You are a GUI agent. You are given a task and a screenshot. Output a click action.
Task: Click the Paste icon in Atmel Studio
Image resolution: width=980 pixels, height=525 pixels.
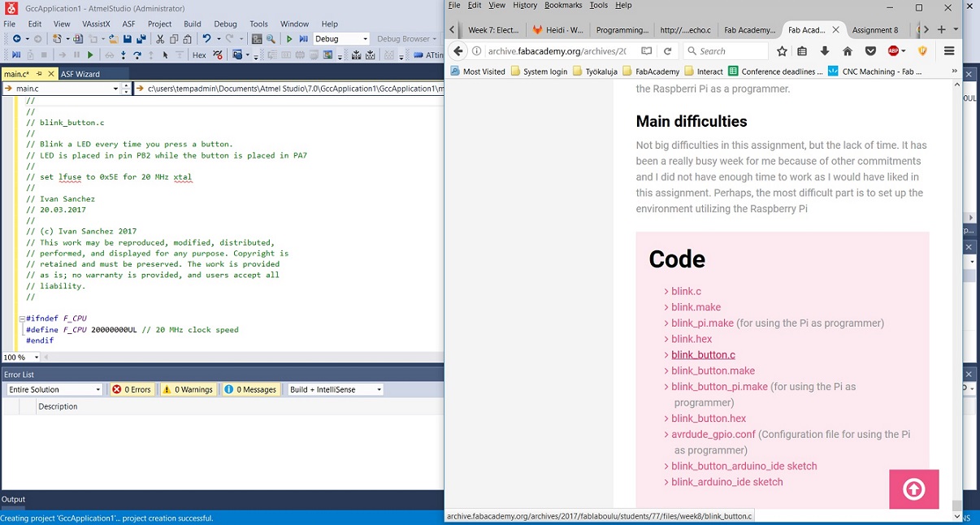pyautogui.click(x=187, y=39)
